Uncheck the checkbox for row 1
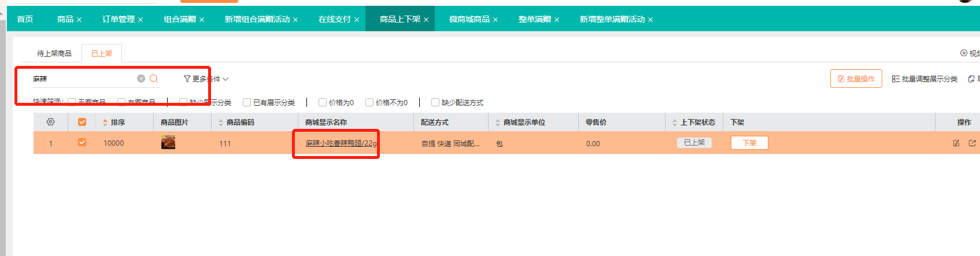Viewport: 980px width, 256px height. click(82, 142)
